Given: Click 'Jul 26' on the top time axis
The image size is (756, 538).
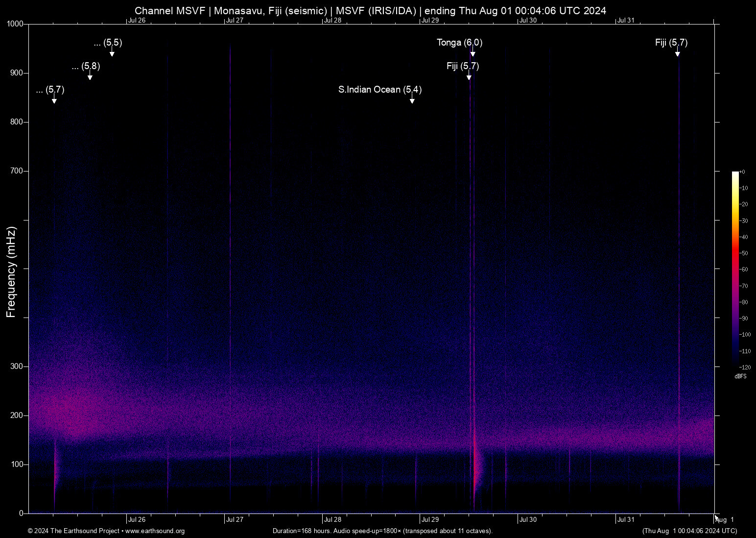Looking at the screenshot, I should pyautogui.click(x=137, y=21).
